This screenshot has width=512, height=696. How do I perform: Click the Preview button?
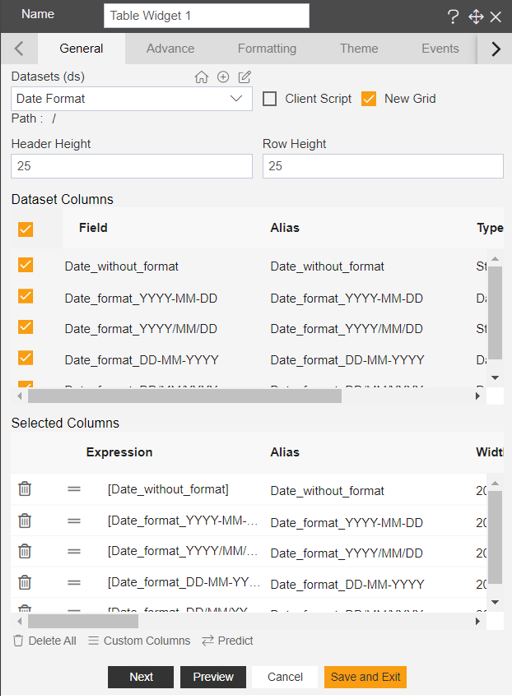213,676
